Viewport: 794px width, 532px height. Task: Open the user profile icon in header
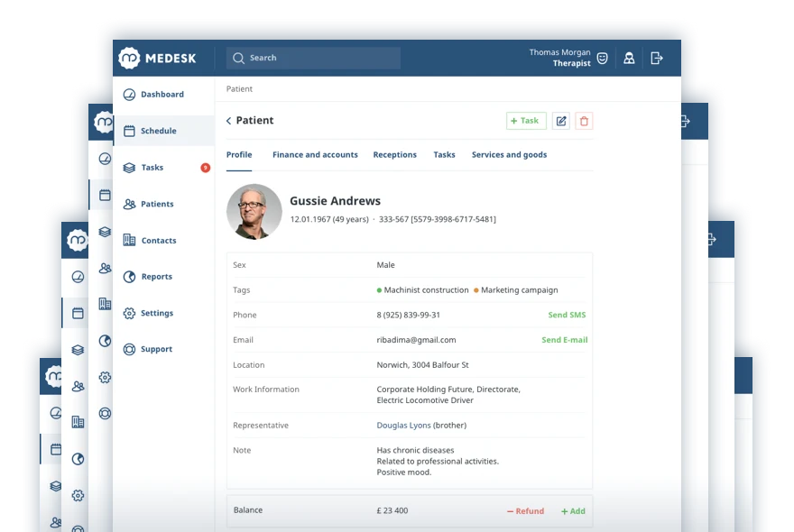tap(629, 59)
